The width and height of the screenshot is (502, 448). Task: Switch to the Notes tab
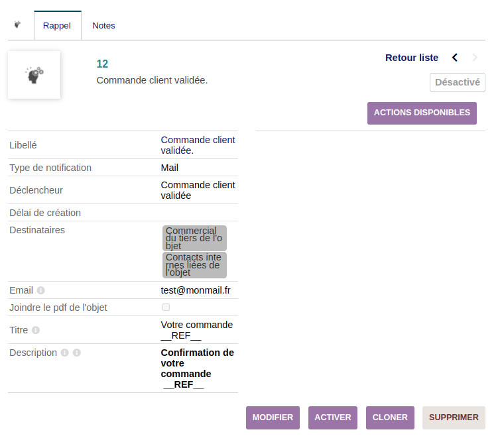103,26
